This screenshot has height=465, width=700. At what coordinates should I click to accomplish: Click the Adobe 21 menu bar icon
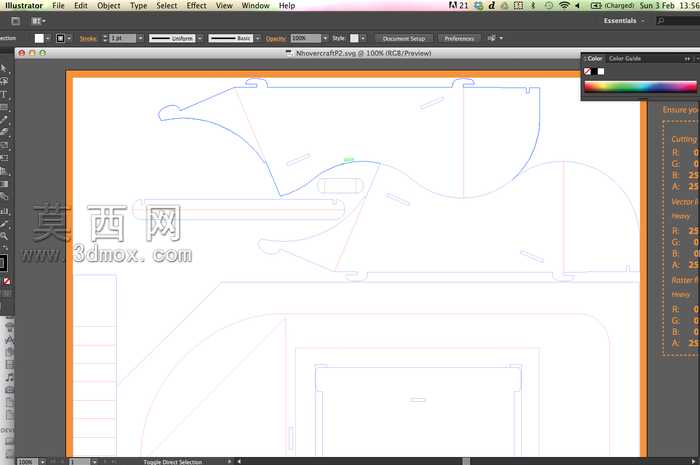point(458,5)
